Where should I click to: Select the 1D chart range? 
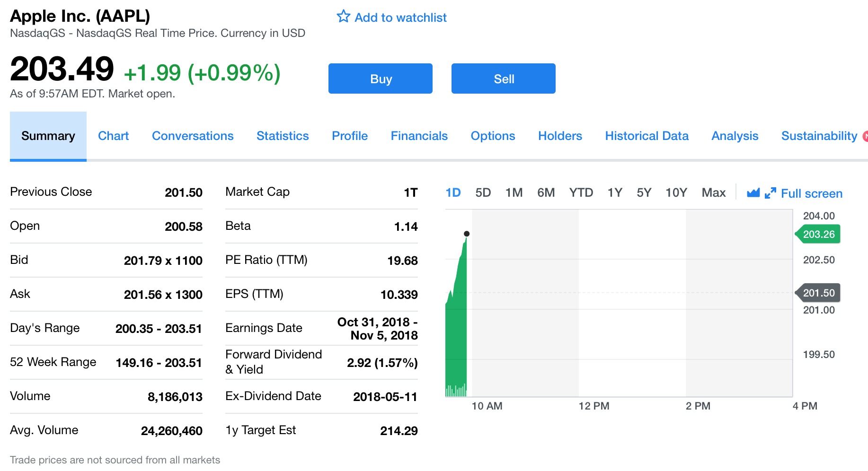click(x=453, y=193)
